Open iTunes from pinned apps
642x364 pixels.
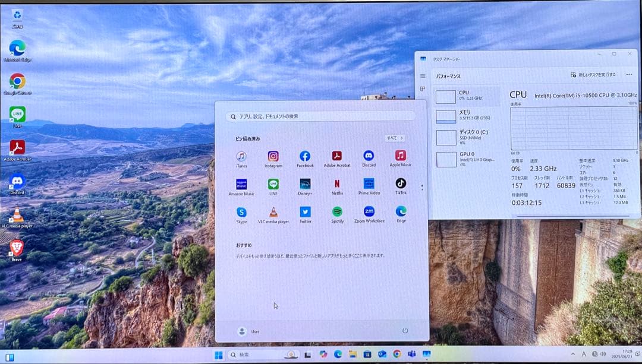click(241, 157)
